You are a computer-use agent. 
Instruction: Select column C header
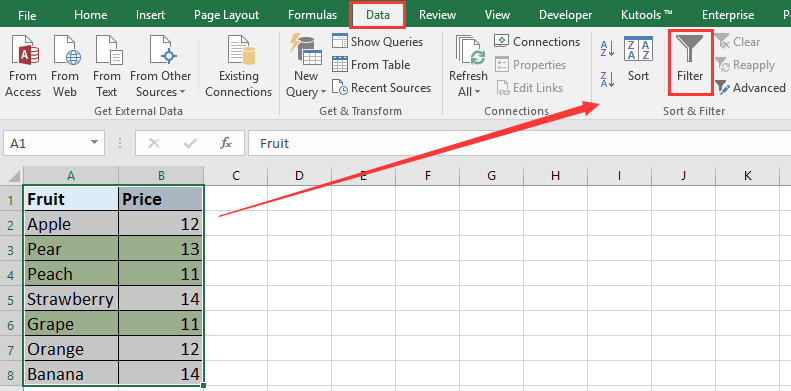tap(236, 176)
